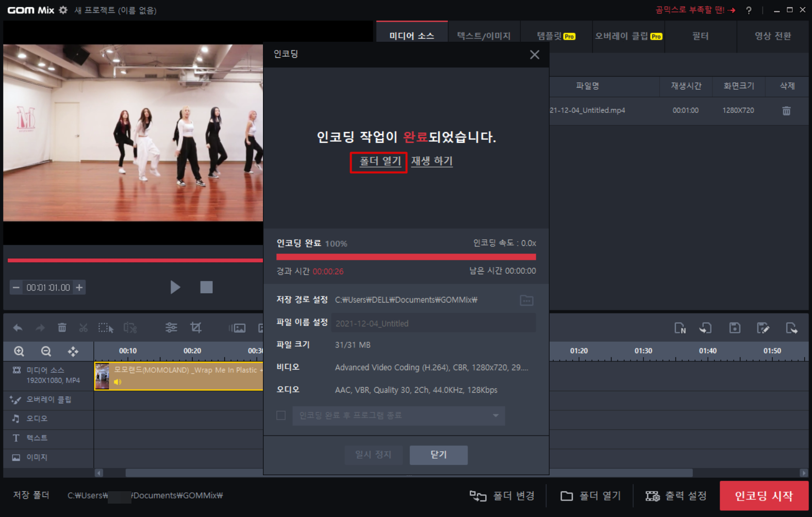
Task: Decrease preview time with minus button
Action: tap(16, 288)
